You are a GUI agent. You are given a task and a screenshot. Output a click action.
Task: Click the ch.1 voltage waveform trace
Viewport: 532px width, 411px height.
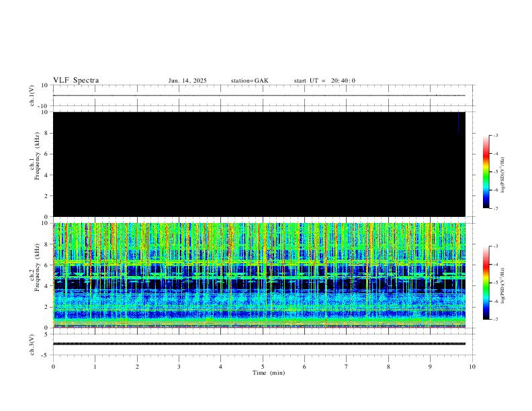[259, 95]
